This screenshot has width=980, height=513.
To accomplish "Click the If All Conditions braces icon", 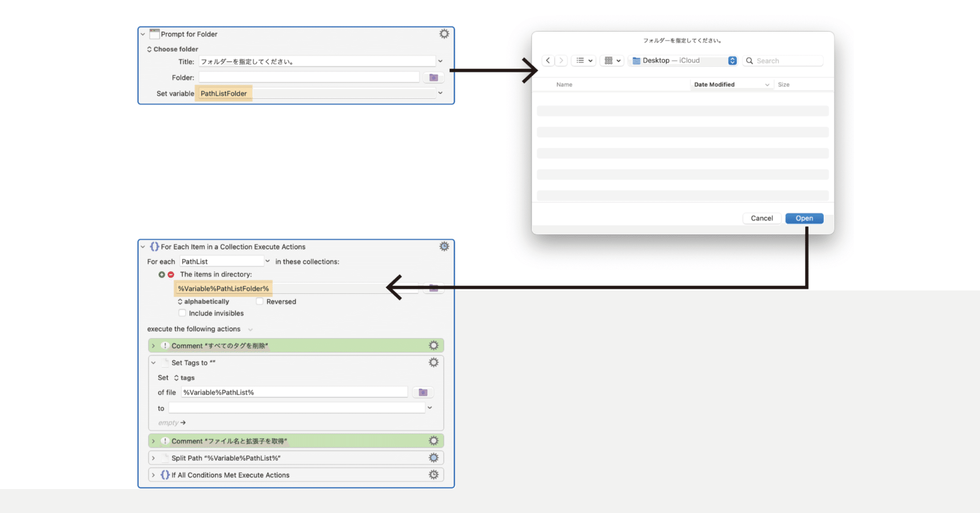I will 165,475.
